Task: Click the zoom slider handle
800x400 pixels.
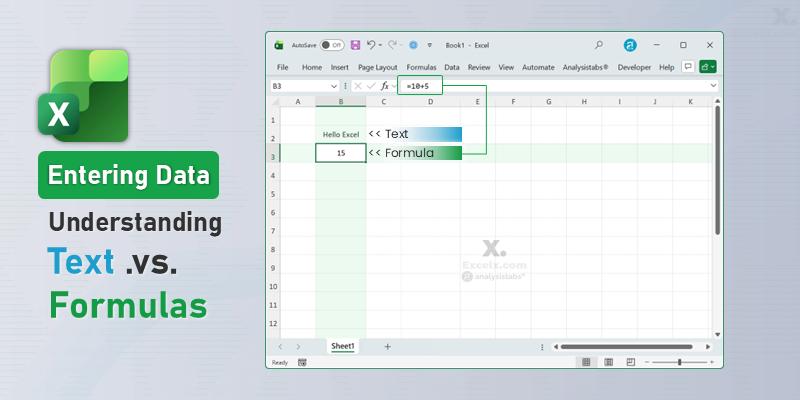Action: pyautogui.click(x=680, y=362)
